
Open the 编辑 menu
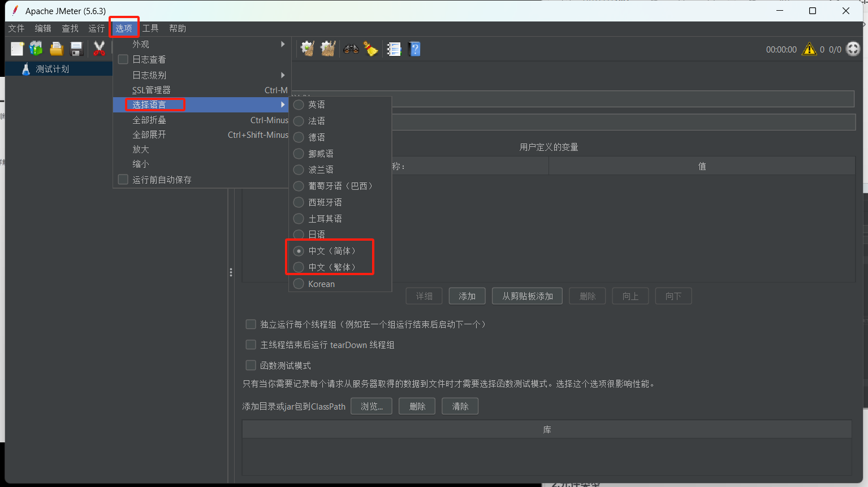(43, 28)
